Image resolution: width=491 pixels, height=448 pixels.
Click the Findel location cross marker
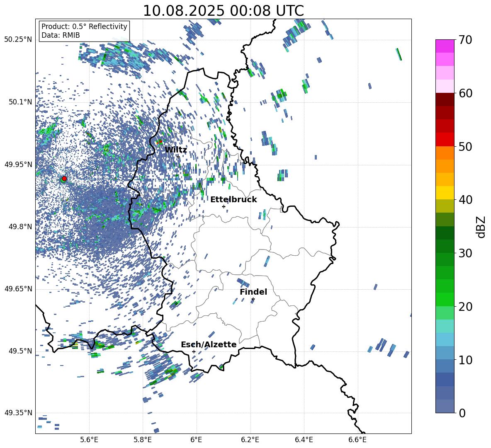253,299
